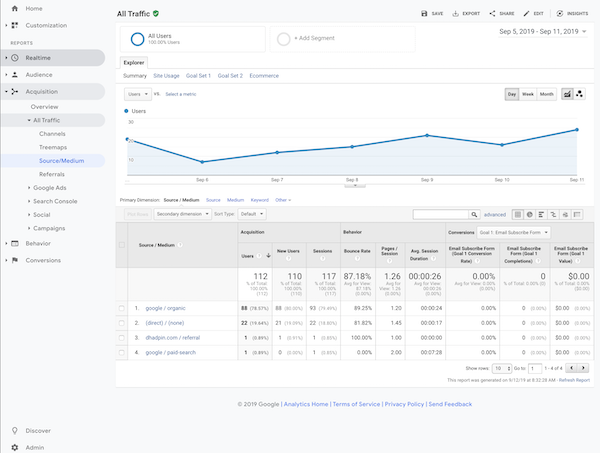600x453 pixels.
Task: Click the green verified shield icon
Action: [x=156, y=13]
